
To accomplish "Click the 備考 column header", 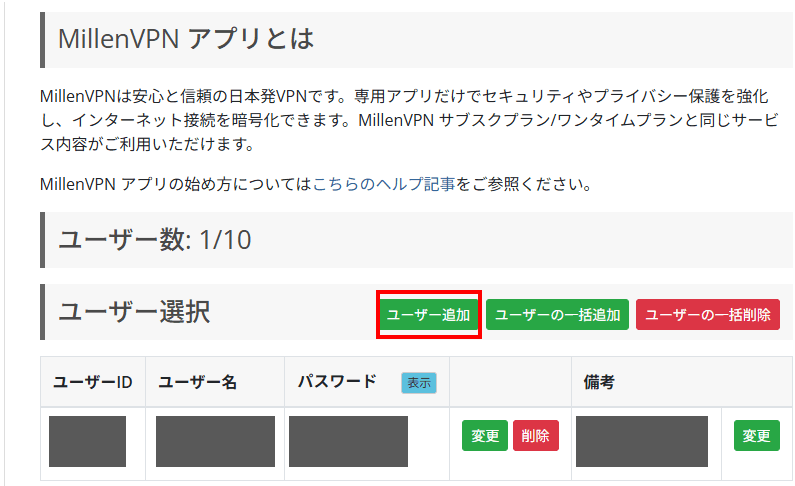I will pyautogui.click(x=599, y=382).
